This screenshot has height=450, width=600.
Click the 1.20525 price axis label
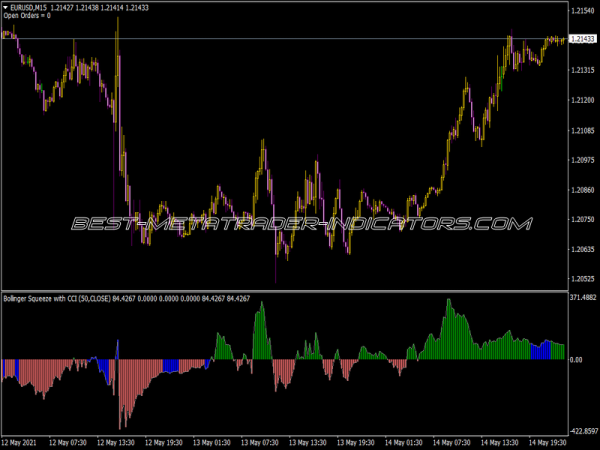[582, 279]
